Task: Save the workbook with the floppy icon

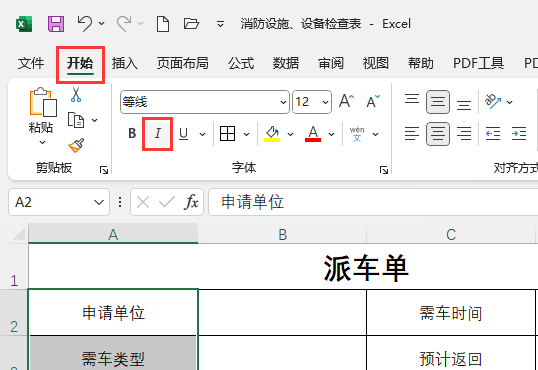Action: (56, 24)
